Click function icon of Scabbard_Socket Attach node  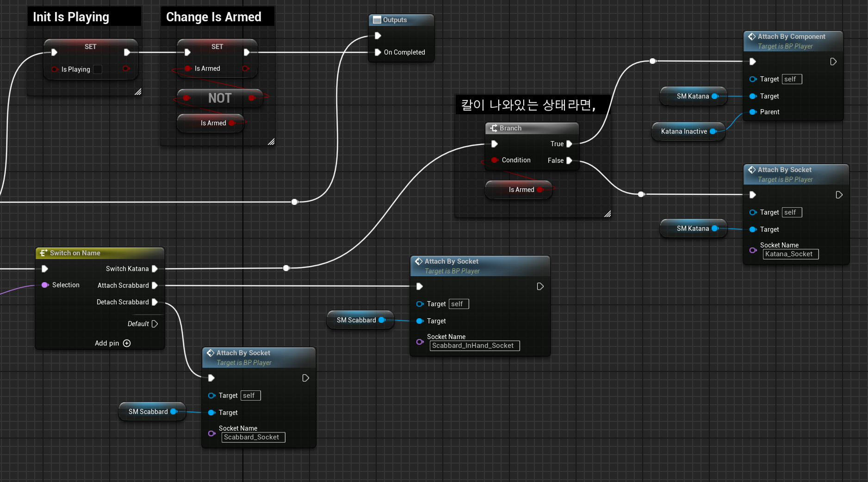tap(211, 353)
